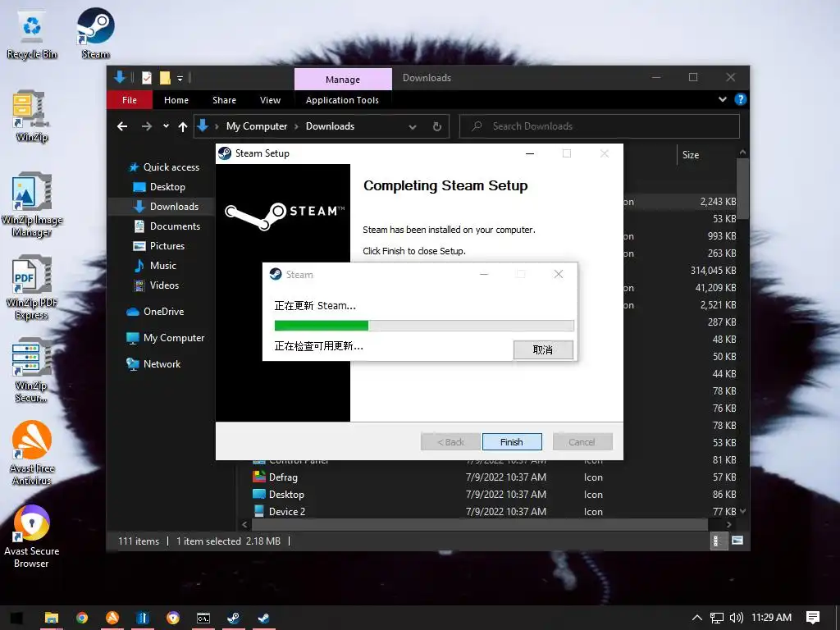Click the volume icon in system tray
The height and width of the screenshot is (630, 840).
(736, 618)
